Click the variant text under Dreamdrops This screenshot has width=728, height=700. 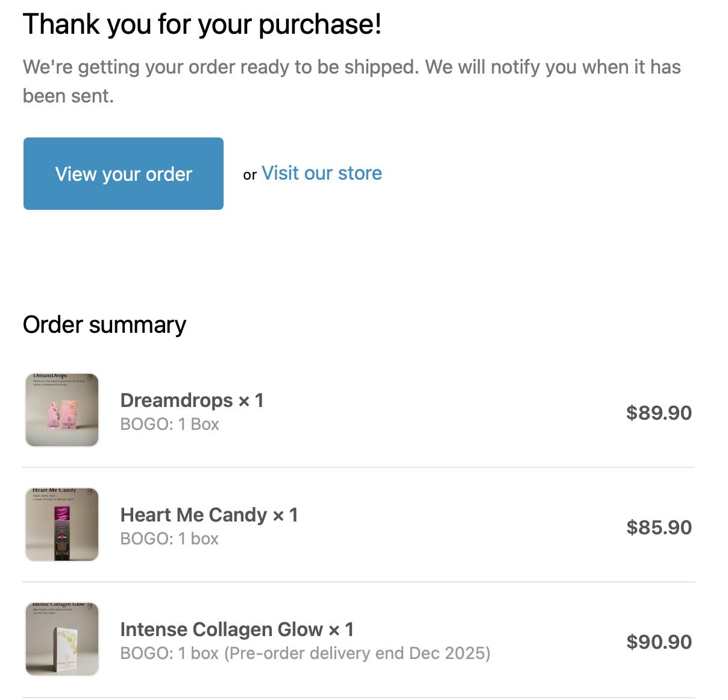click(169, 424)
